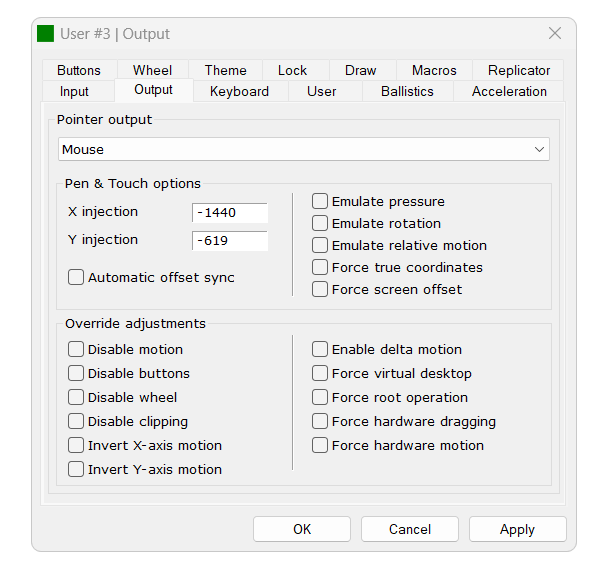Image resolution: width=604 pixels, height=562 pixels.
Task: Toggle Automatic offset sync
Action: click(76, 278)
